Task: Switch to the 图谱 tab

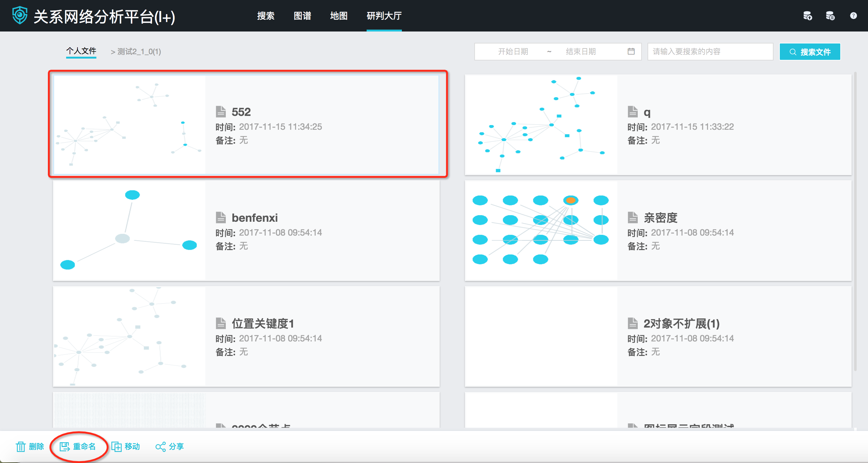Action: pyautogui.click(x=302, y=16)
